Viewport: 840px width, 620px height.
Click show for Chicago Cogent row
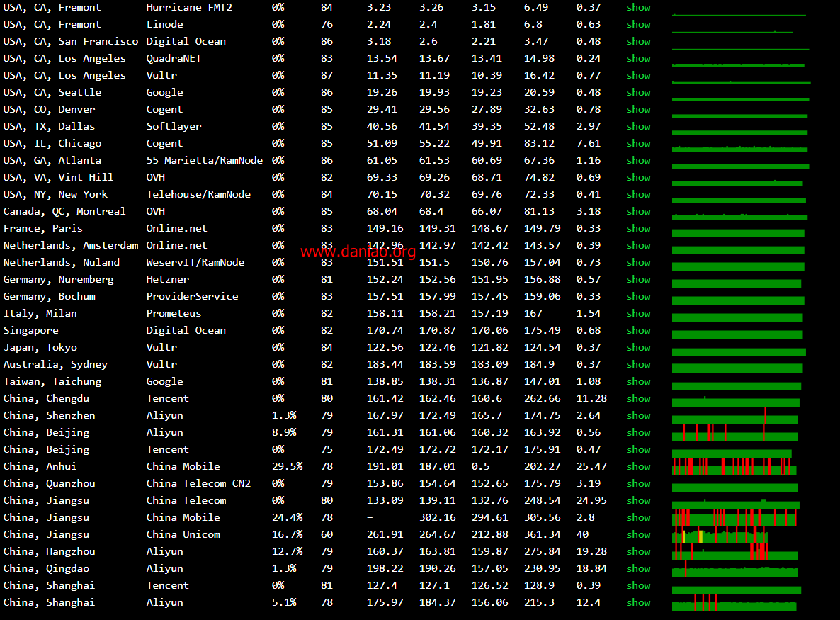click(x=638, y=144)
